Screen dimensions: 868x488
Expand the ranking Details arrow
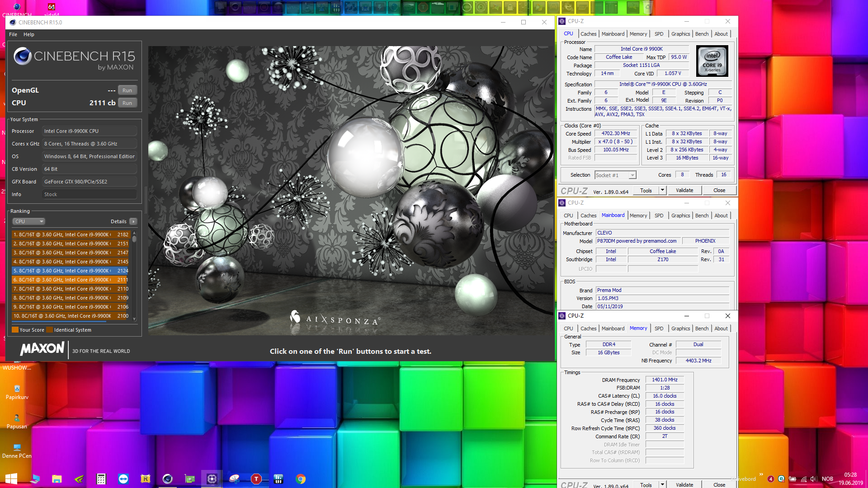click(x=133, y=221)
